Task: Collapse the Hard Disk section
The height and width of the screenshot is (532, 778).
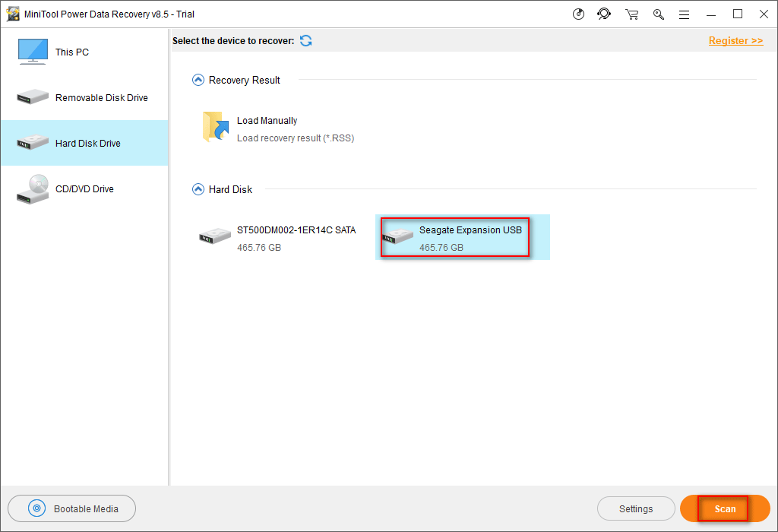Action: tap(198, 189)
